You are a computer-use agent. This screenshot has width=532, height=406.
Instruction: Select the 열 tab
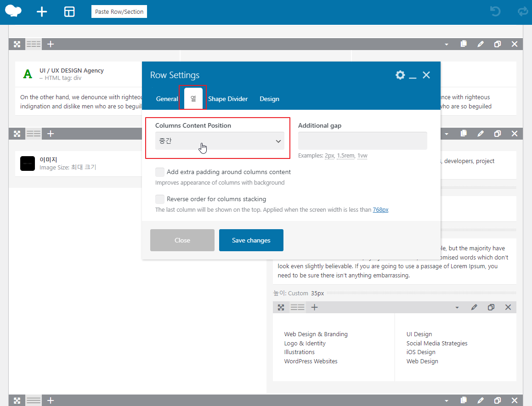click(x=193, y=99)
